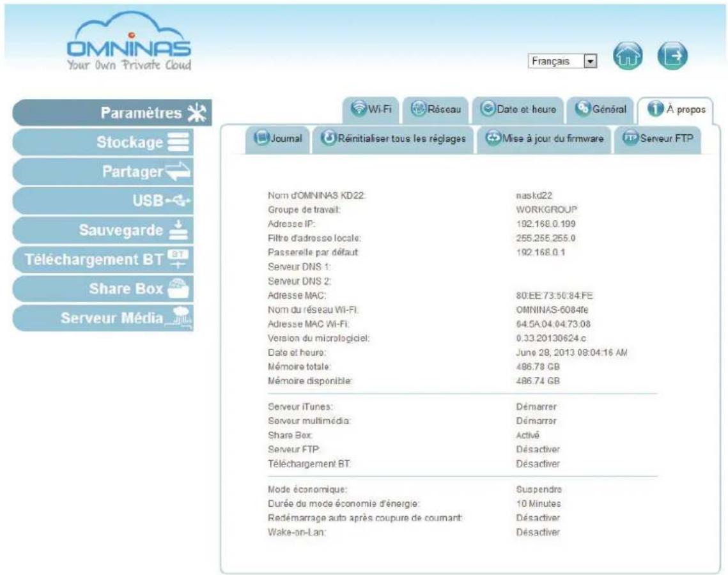The height and width of the screenshot is (575, 728).
Task: Select the À propos tab
Action: coord(676,109)
